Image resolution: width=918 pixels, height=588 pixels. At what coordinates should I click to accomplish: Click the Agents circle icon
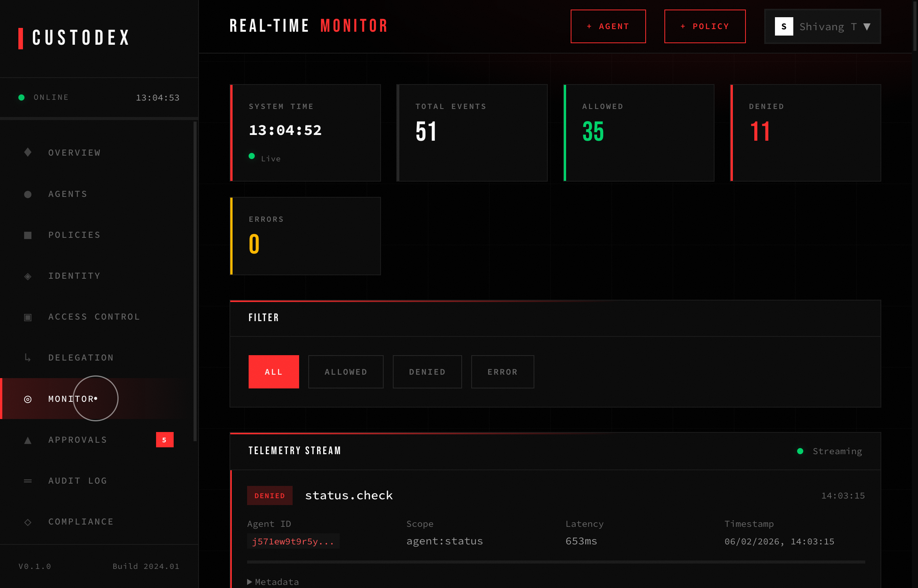point(27,194)
